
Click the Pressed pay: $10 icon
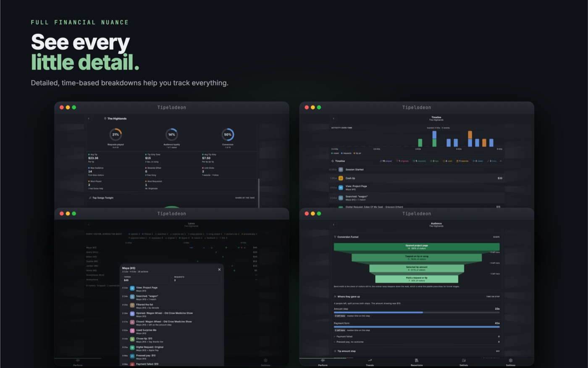coord(132,356)
